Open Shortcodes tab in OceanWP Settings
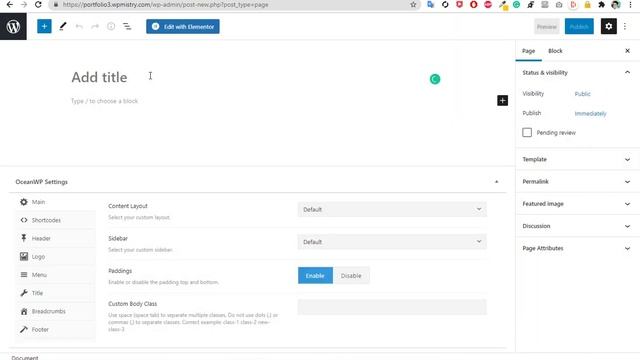The width and height of the screenshot is (640, 360). [56, 220]
